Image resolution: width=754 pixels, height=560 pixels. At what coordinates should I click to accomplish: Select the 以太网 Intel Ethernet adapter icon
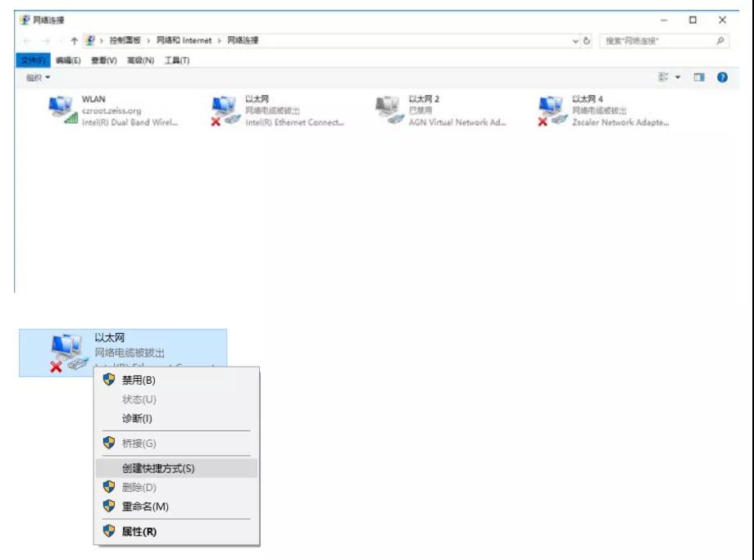click(x=225, y=111)
